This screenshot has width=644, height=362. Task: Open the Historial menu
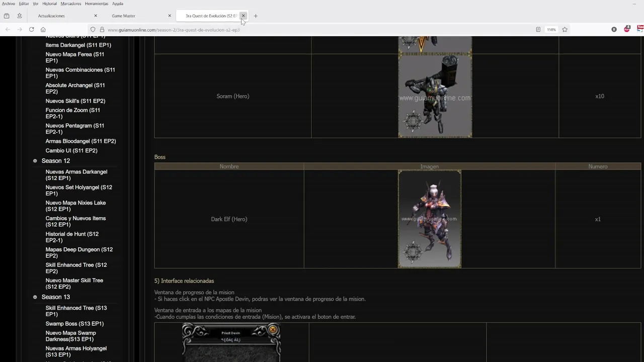(x=49, y=4)
